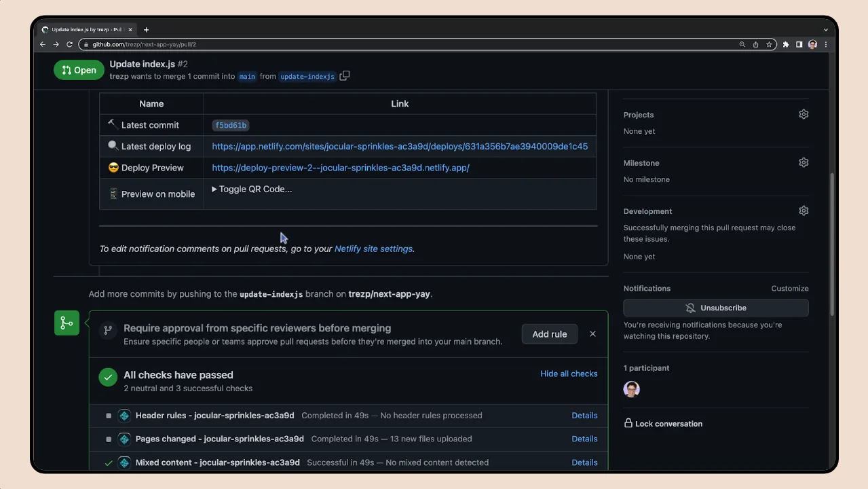The width and height of the screenshot is (868, 489).
Task: Open the Development settings gear
Action: click(804, 211)
